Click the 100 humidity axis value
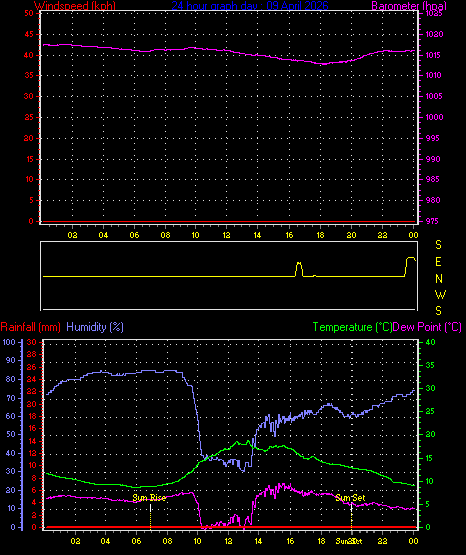 pyautogui.click(x=9, y=342)
